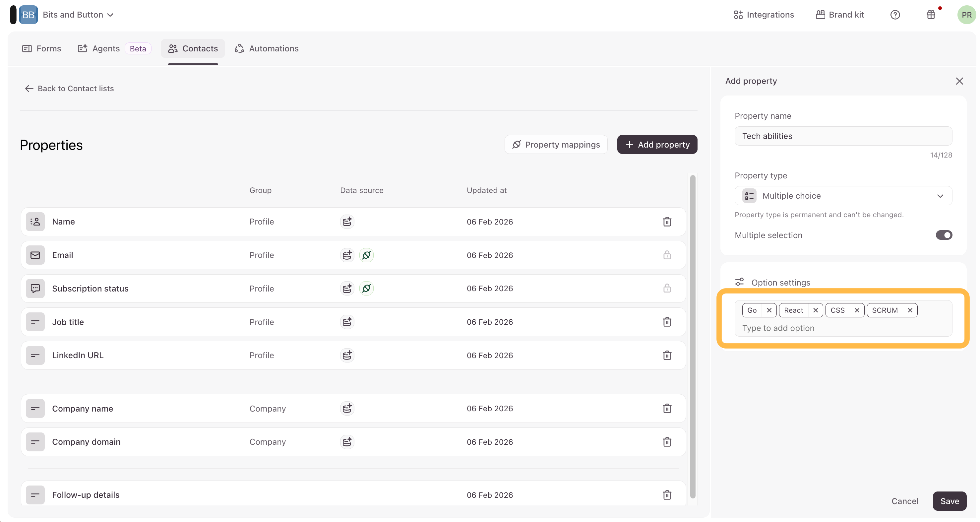Open the help question mark icon
The height and width of the screenshot is (522, 980).
(x=895, y=15)
